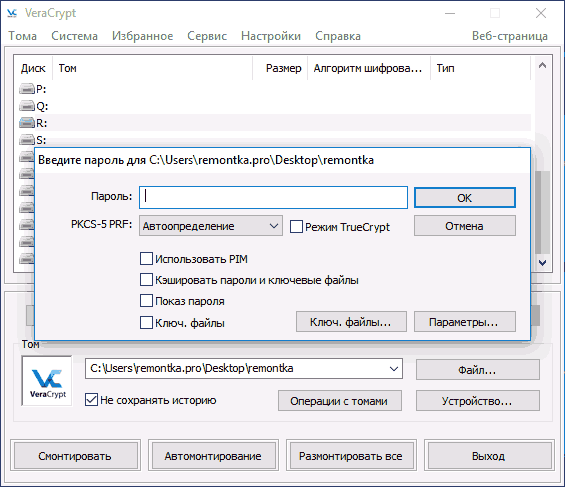Open the Настройки menu
The height and width of the screenshot is (487, 565).
(x=271, y=36)
